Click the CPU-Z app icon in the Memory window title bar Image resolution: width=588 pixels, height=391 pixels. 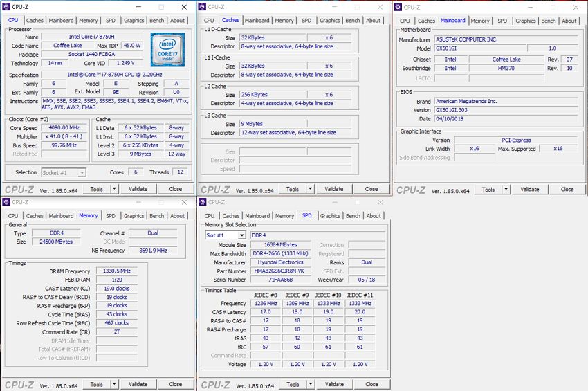[6, 202]
